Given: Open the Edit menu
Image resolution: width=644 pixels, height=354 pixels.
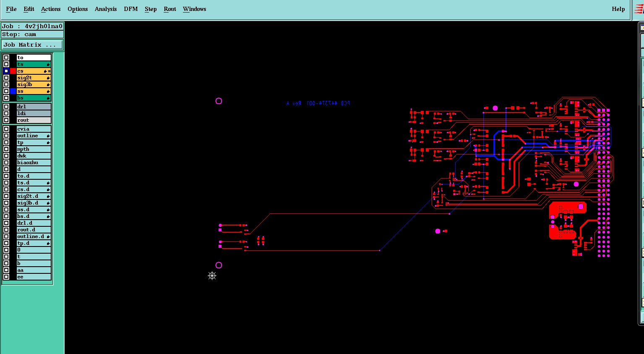Looking at the screenshot, I should 29,9.
